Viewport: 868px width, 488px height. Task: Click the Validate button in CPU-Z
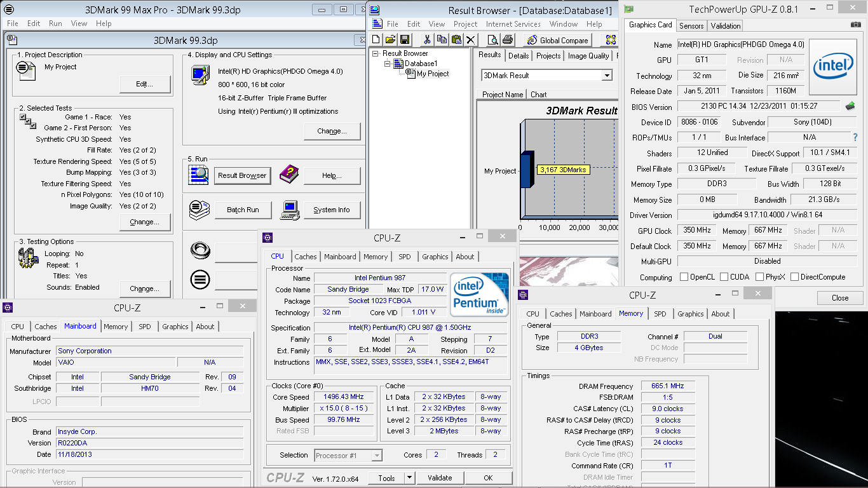coord(440,478)
